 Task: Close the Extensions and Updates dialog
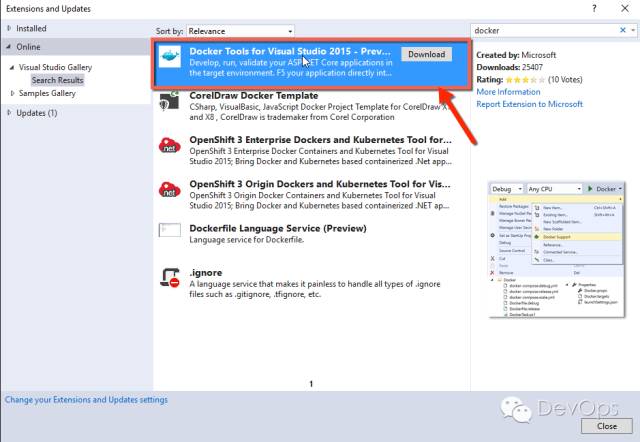coord(624,8)
